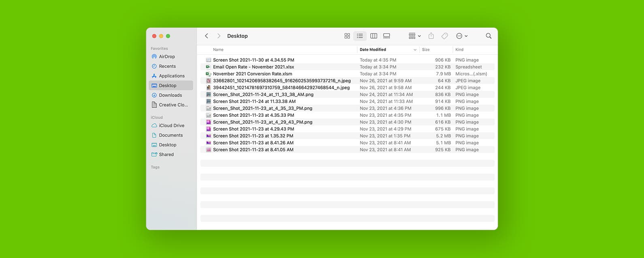Screen dimensions: 644x258
Task: Click the Micros...(.xlsm) kind cell
Action: (471, 74)
